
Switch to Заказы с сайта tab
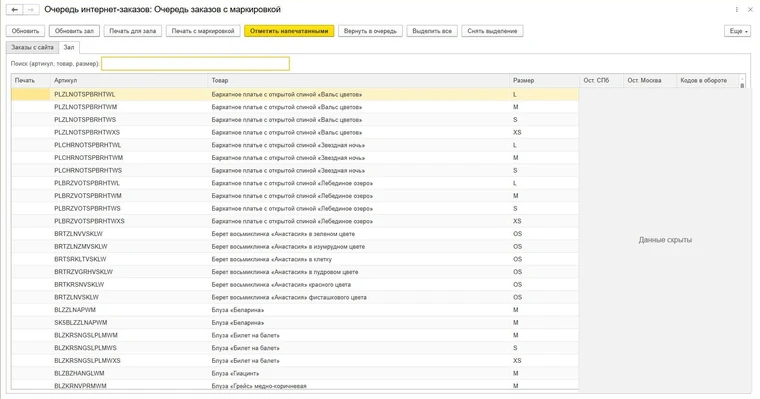click(x=32, y=48)
